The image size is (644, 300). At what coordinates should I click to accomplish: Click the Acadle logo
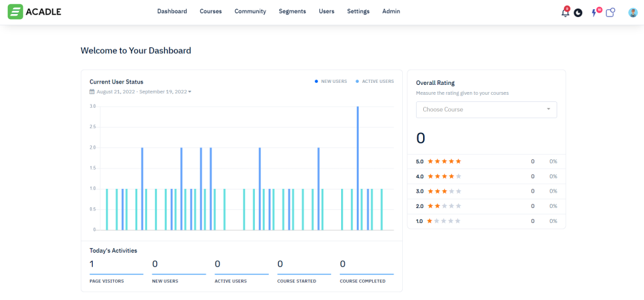click(x=35, y=11)
